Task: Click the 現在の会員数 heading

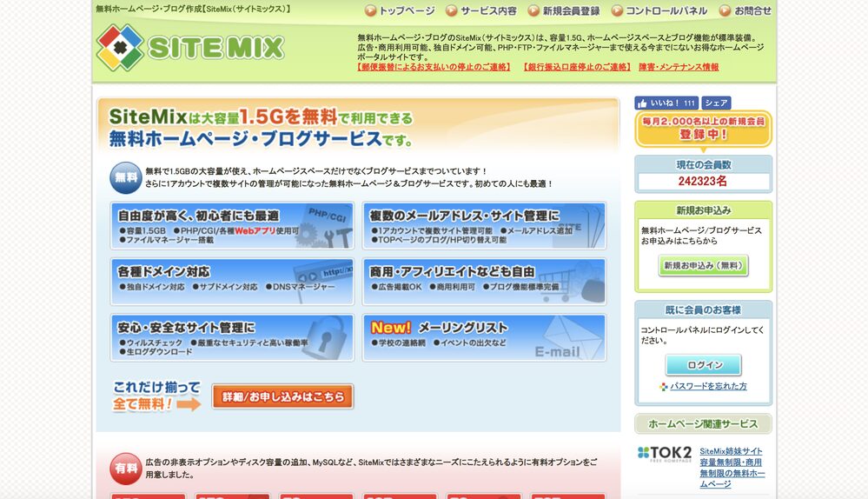Action: 703,164
